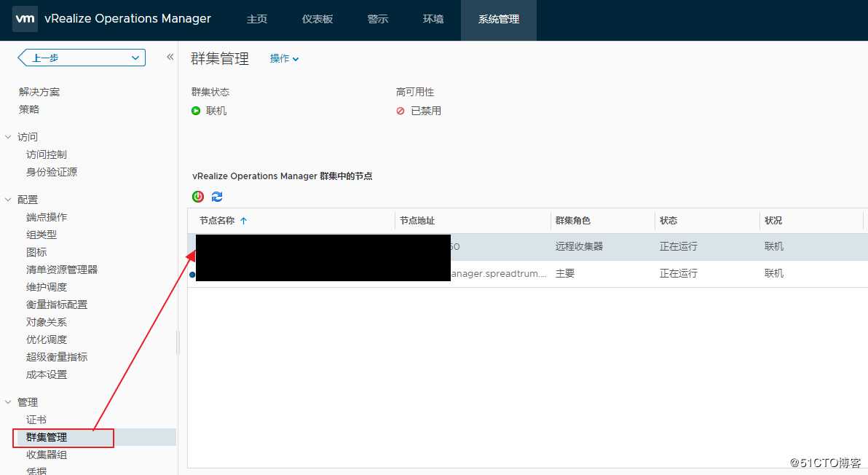Click the red 已禁用 status icon
Image resolution: width=868 pixels, height=475 pixels.
click(x=401, y=111)
